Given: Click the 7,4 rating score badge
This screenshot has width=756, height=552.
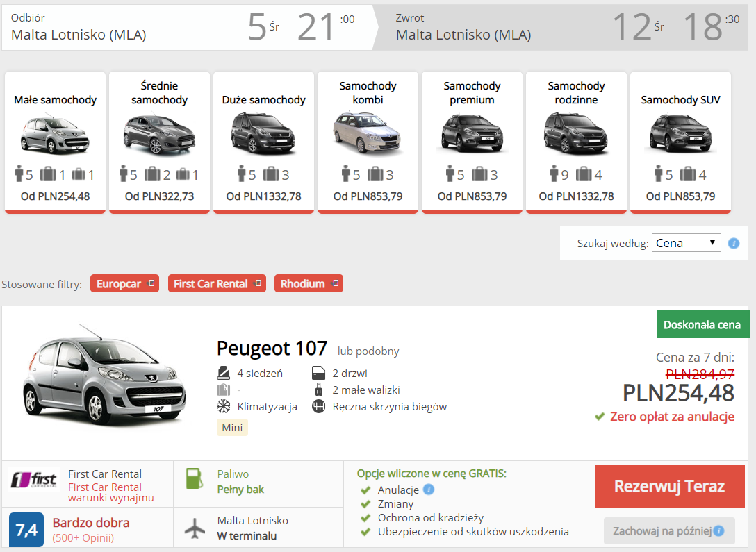Looking at the screenshot, I should (26, 530).
